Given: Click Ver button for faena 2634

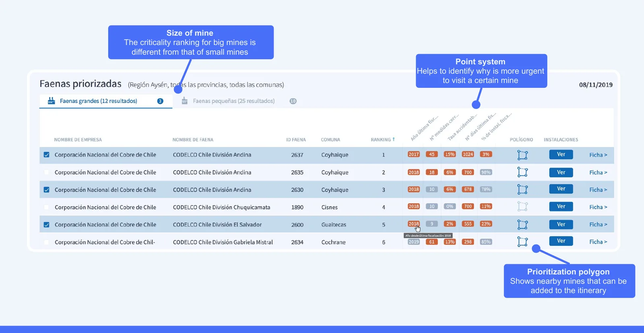Looking at the screenshot, I should (x=561, y=241).
